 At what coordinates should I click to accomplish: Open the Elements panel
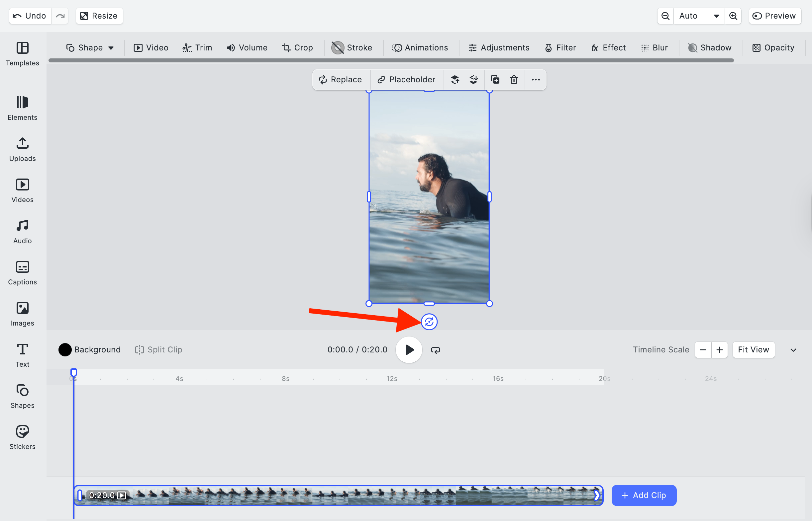22,108
